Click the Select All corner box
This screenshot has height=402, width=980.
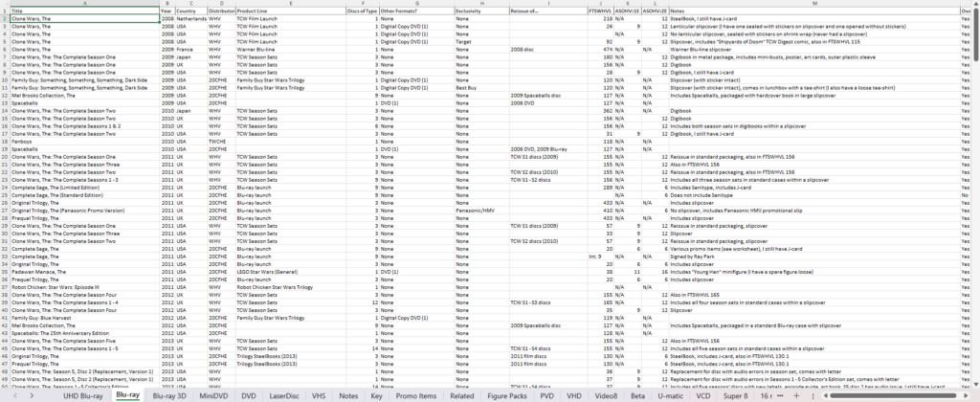coord(4,4)
